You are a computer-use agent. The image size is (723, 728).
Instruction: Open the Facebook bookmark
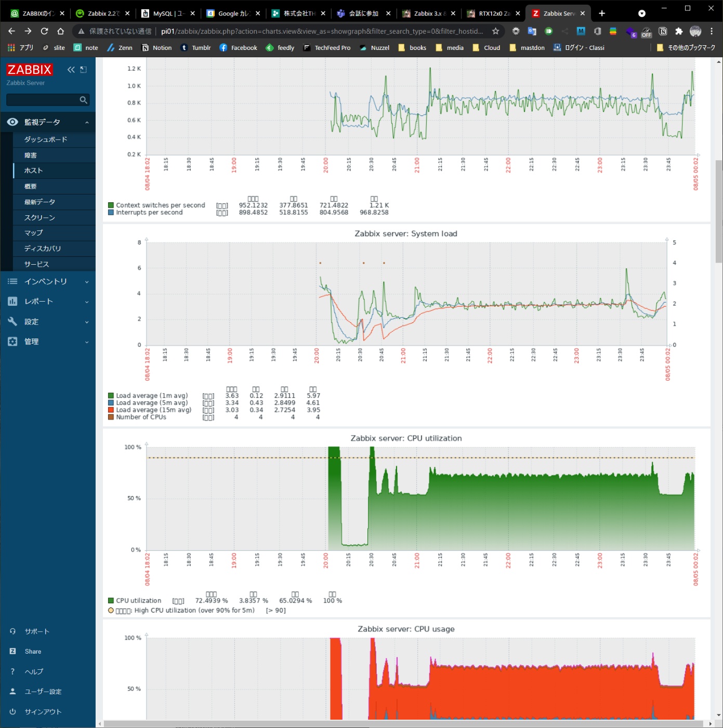[x=238, y=48]
